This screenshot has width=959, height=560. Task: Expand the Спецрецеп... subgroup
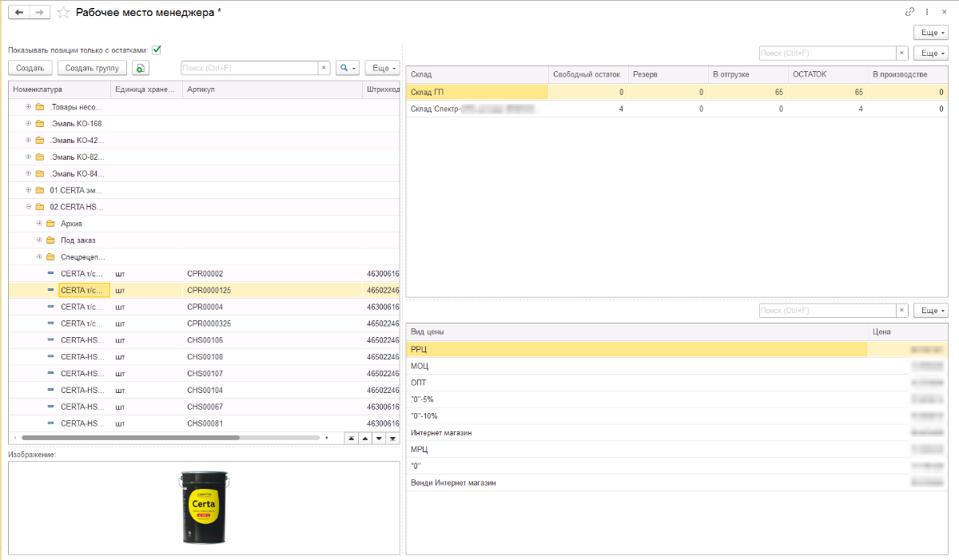(39, 257)
